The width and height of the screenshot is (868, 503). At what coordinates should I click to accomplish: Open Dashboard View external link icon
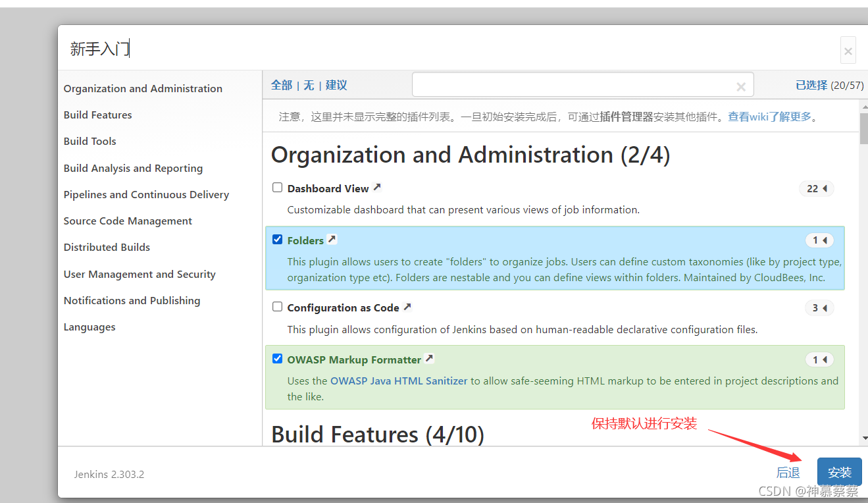(377, 188)
